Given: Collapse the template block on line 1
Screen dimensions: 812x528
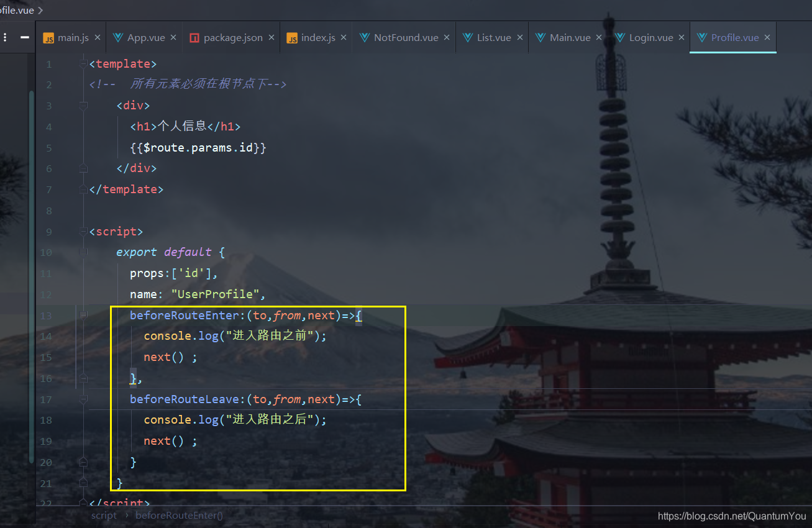Looking at the screenshot, I should [83, 64].
